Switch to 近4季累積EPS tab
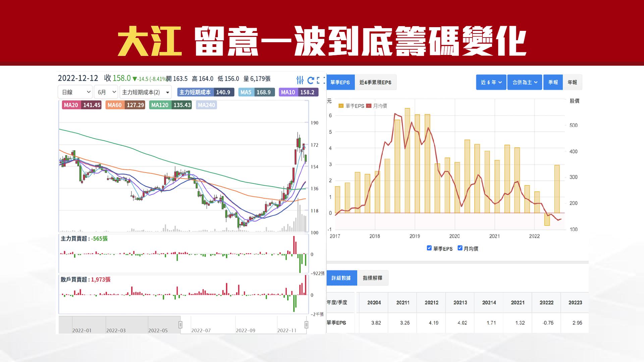The image size is (644, 362). [375, 82]
